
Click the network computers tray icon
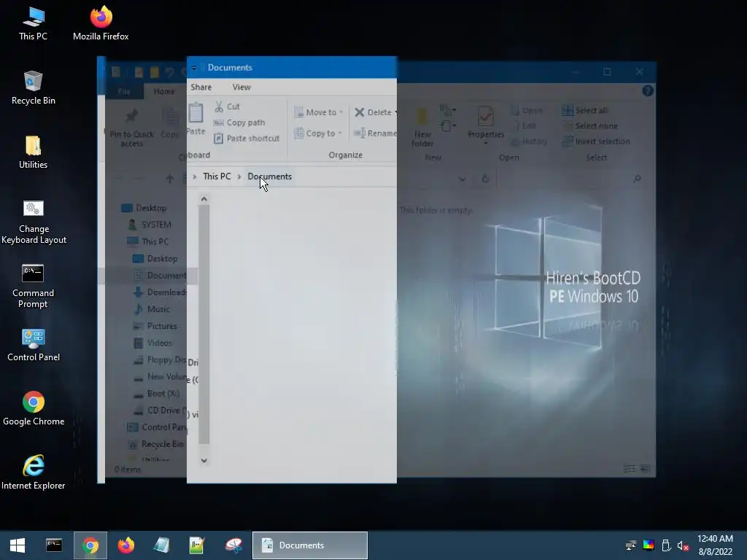(x=631, y=545)
